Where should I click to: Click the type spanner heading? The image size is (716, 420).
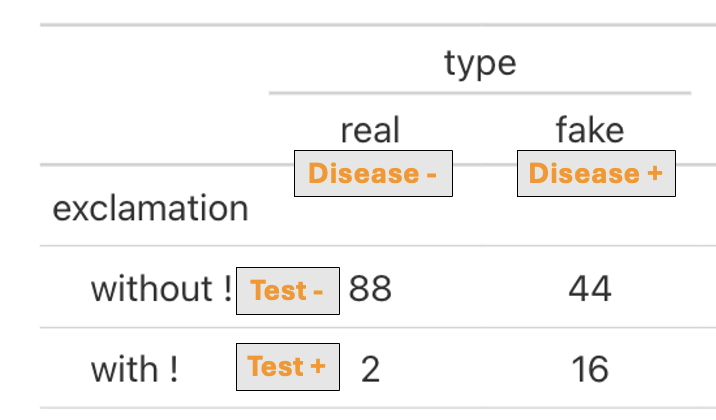point(480,63)
